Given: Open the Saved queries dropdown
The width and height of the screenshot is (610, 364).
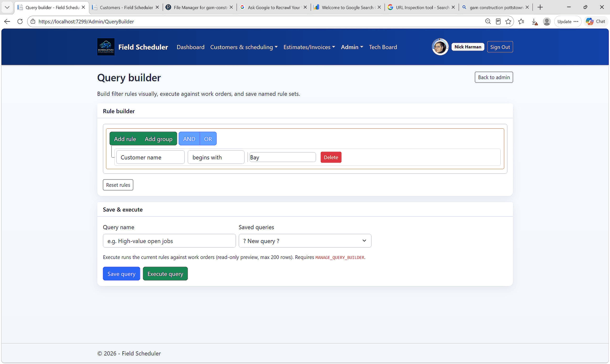Looking at the screenshot, I should [305, 241].
